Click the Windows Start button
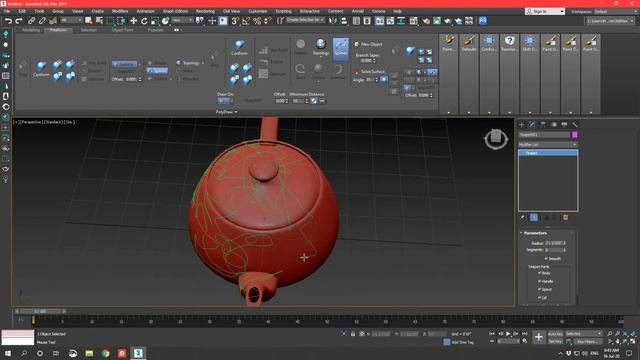 pos(7,353)
